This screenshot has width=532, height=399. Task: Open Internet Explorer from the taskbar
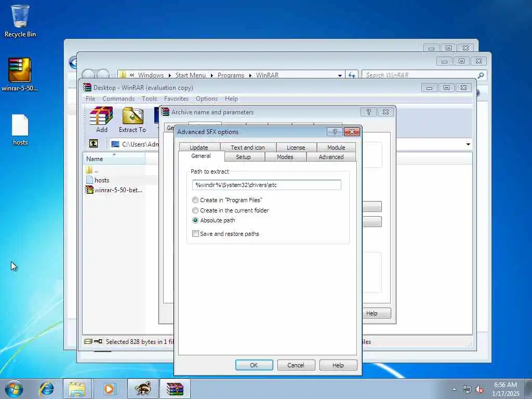coord(46,389)
